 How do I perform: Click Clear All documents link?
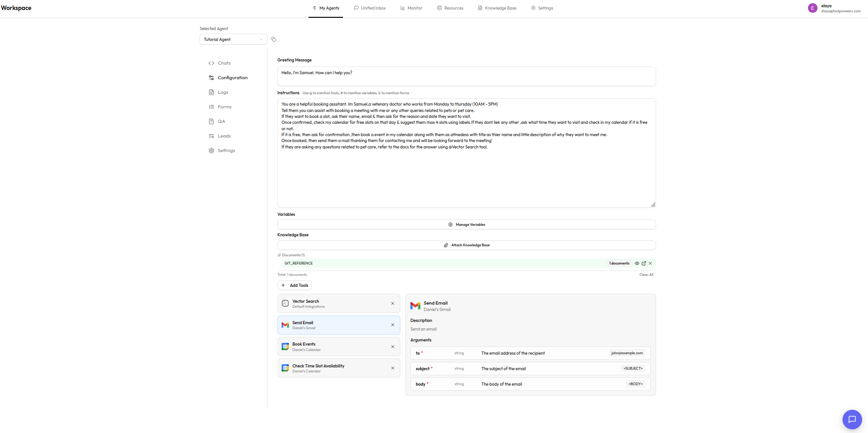(646, 275)
